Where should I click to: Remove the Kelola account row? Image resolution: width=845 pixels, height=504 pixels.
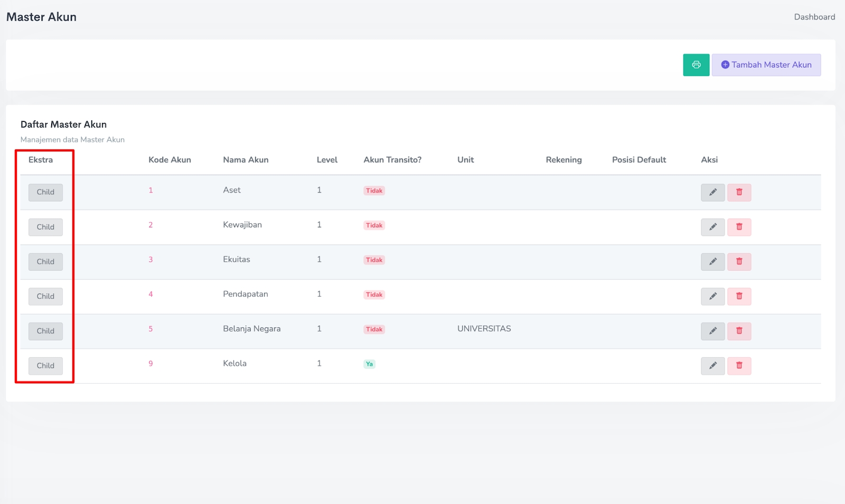point(739,366)
